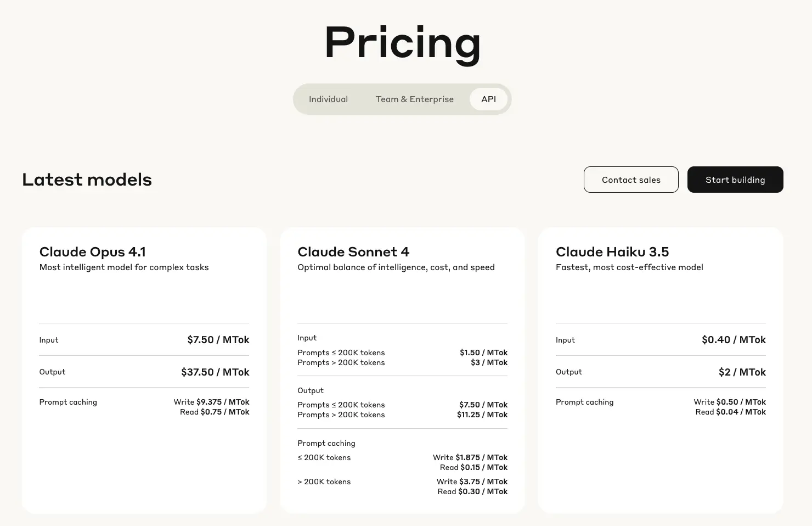Click '> 200K tokens' under Sonnet prompt caching
The height and width of the screenshot is (526, 812).
coord(324,482)
